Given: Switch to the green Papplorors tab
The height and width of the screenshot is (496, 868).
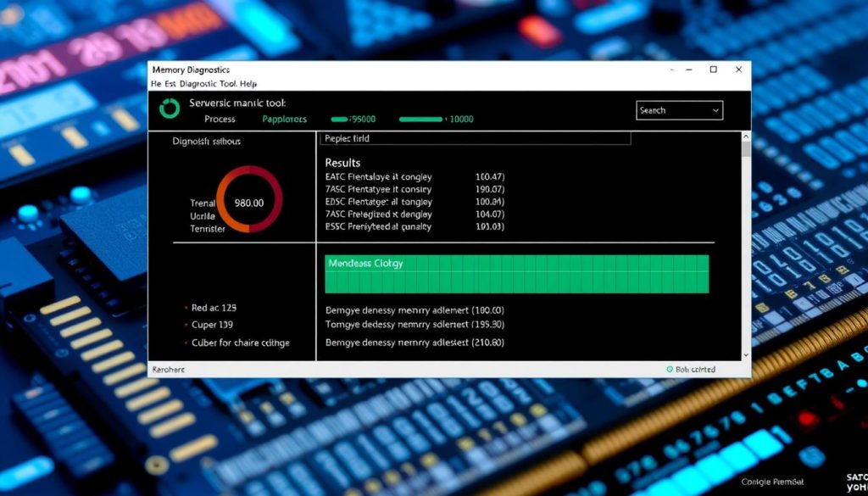Looking at the screenshot, I should [x=284, y=120].
